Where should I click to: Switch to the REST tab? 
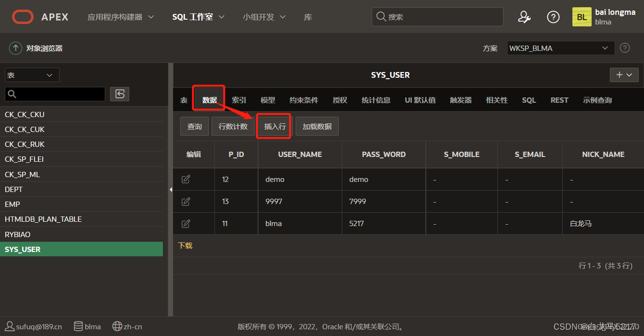click(x=559, y=100)
